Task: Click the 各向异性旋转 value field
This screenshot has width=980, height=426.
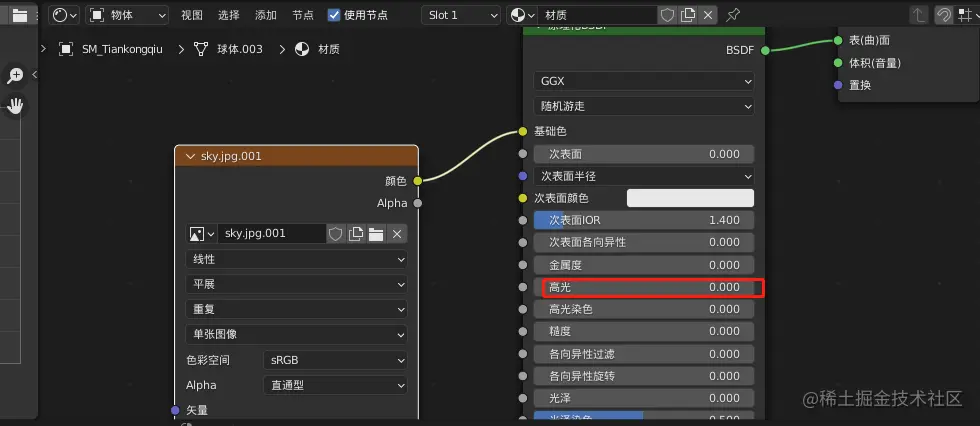Action: [644, 376]
